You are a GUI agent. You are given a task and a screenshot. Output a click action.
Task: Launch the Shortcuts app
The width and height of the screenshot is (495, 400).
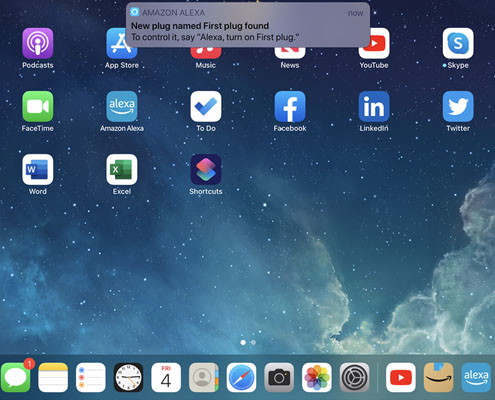tap(206, 169)
